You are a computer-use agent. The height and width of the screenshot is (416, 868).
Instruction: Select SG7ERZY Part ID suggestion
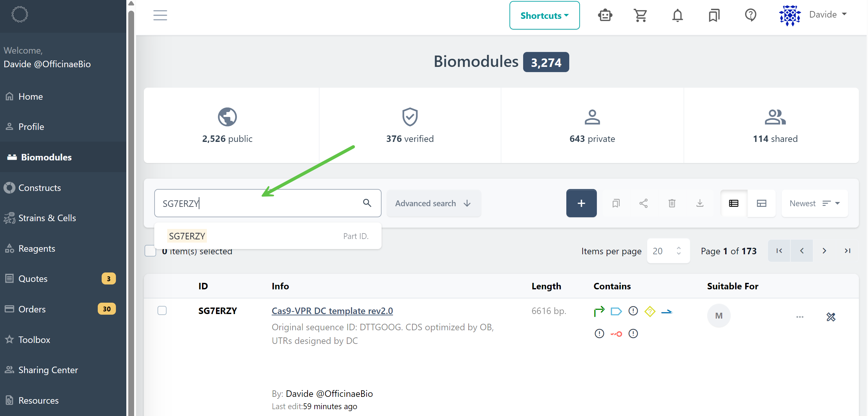pyautogui.click(x=268, y=236)
